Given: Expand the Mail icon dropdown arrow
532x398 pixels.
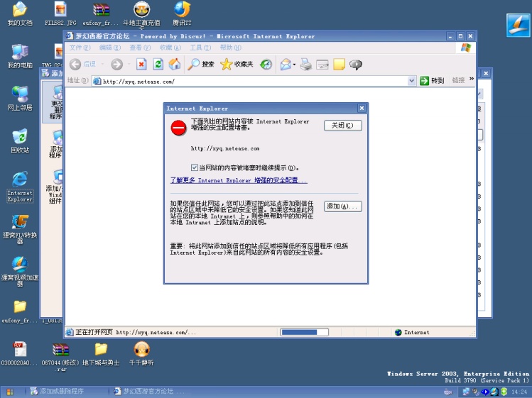Looking at the screenshot, I should pos(294,64).
